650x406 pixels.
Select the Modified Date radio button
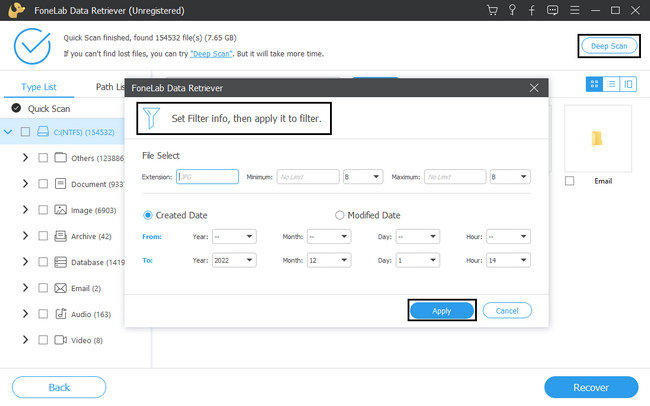tap(340, 215)
